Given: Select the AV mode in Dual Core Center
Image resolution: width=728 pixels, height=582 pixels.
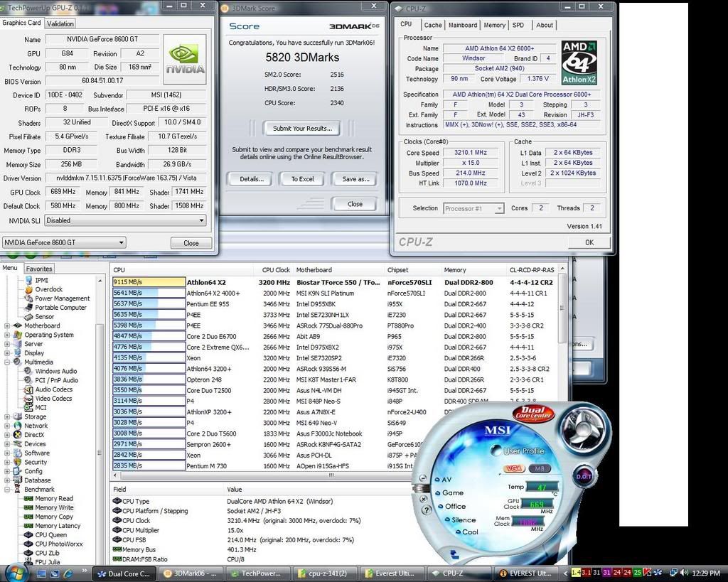Looking at the screenshot, I should click(x=444, y=480).
